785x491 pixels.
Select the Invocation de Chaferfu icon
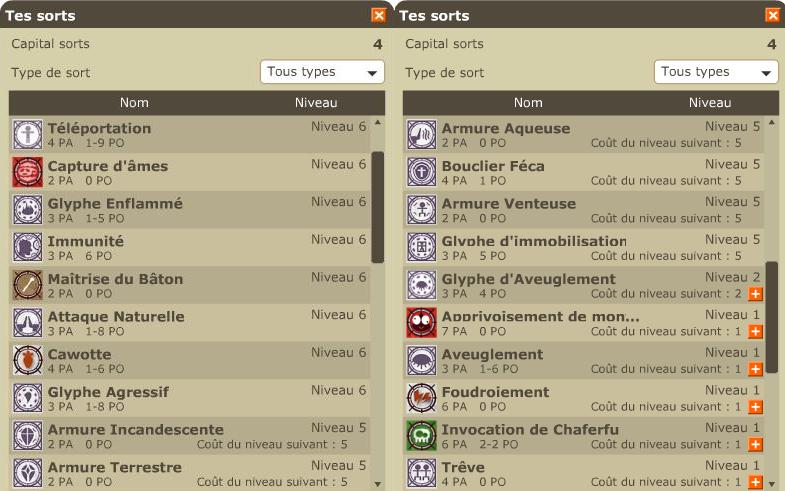click(422, 435)
